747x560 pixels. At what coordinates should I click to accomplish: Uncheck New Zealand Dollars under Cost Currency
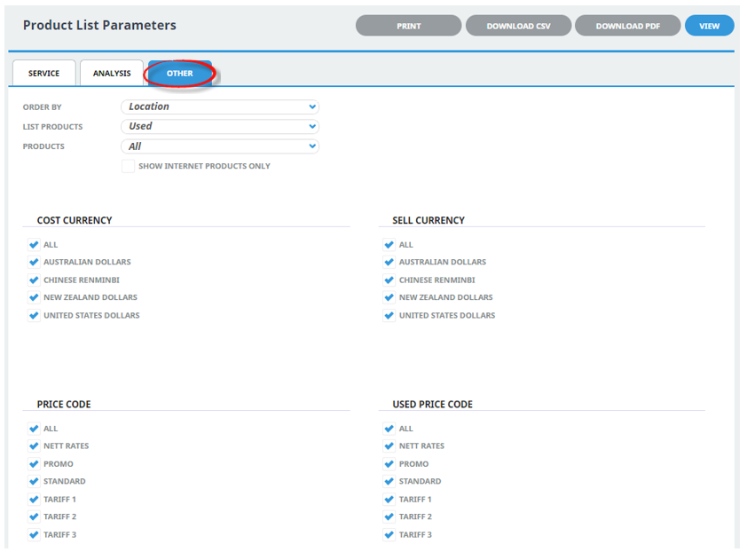tap(34, 297)
